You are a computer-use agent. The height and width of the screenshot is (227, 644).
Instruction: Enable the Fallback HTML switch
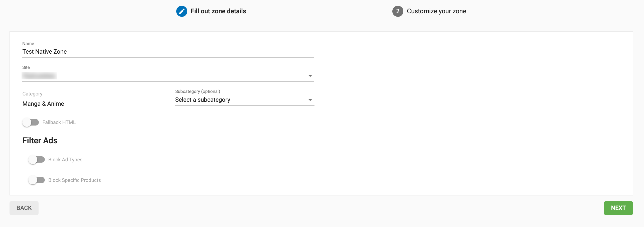(31, 122)
